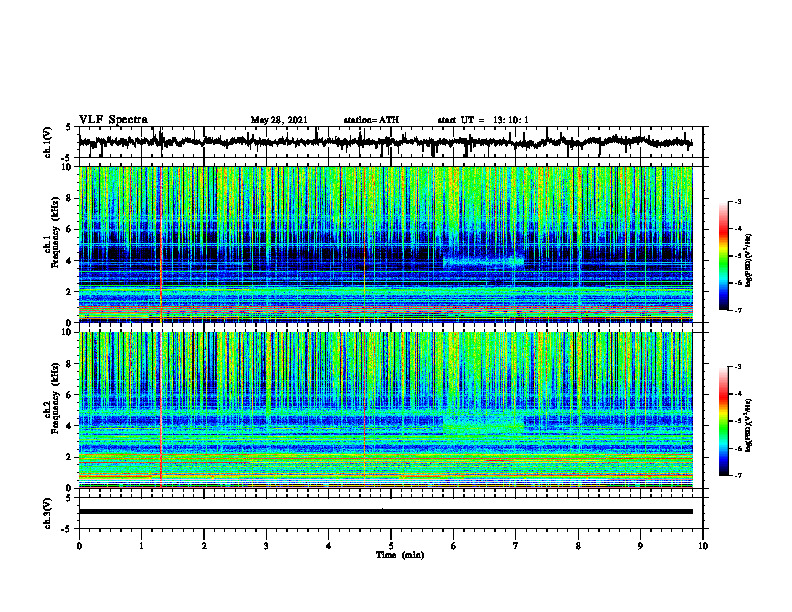Click the x-axis tick label '3' minutes

coord(266,546)
